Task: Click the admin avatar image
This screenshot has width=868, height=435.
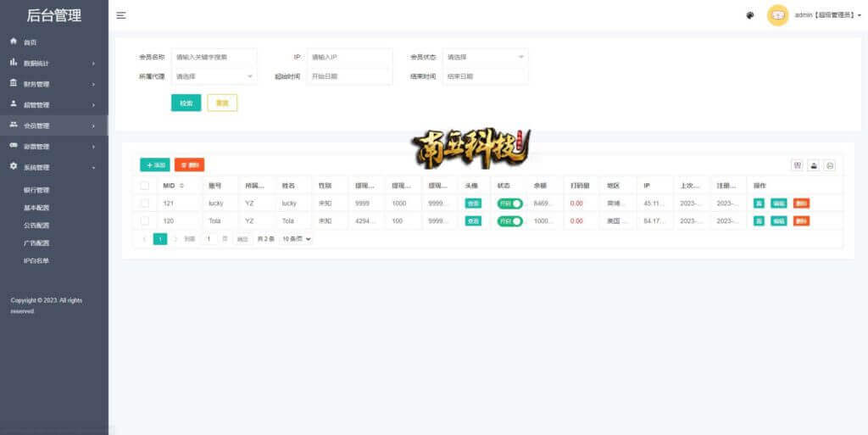Action: click(777, 15)
